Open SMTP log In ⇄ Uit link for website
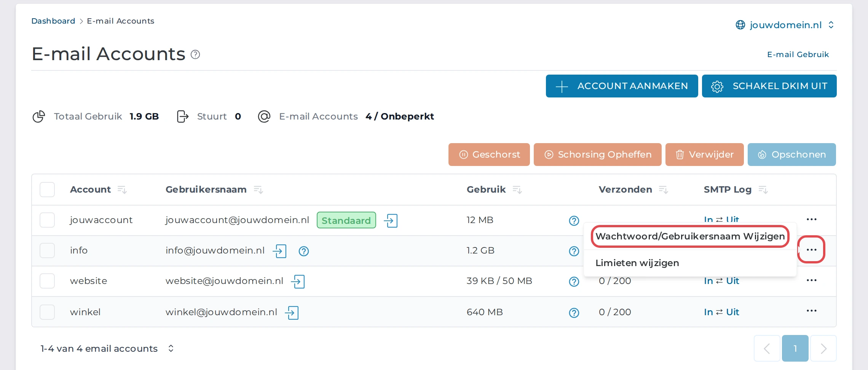Viewport: 868px width, 370px height. point(721,281)
